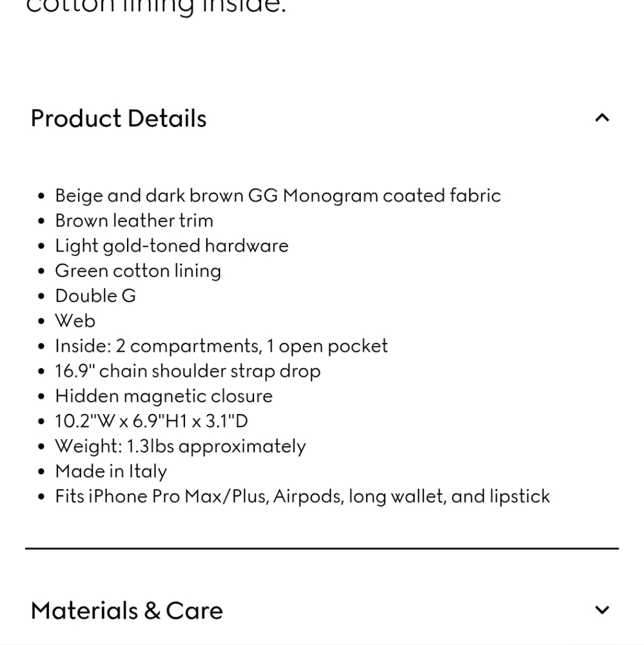This screenshot has height=645, width=644.
Task: Select the Hidden magnetic closure line
Action: 164,397
